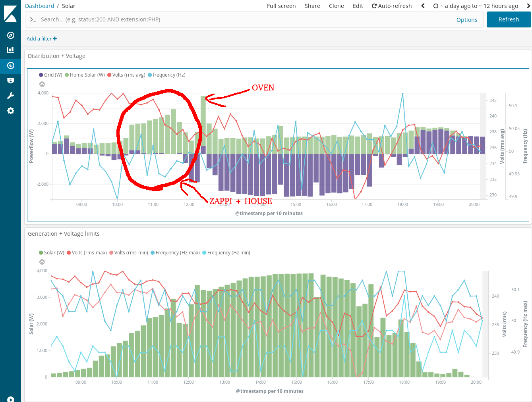
Task: Click the Add a filter link
Action: pos(42,38)
